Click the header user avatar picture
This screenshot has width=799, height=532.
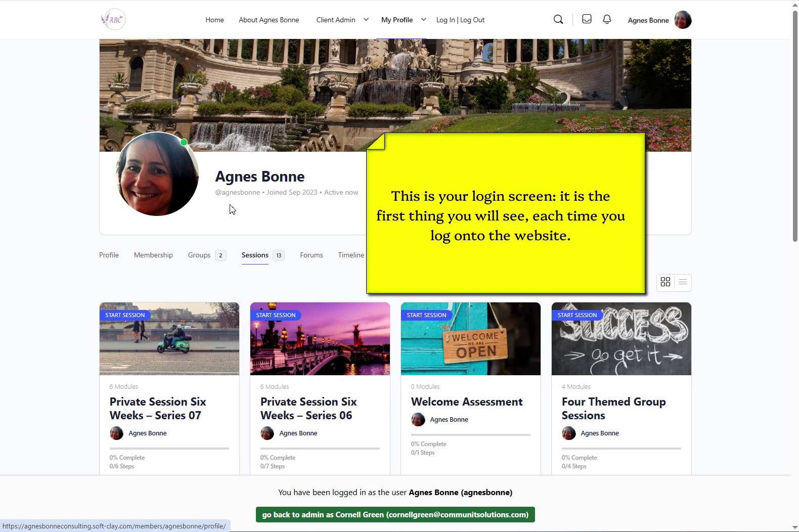683,20
